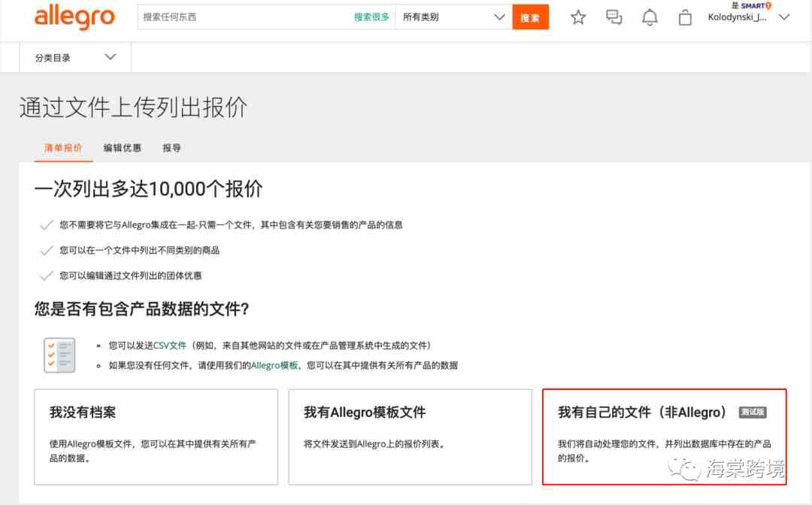The width and height of the screenshot is (812, 505).
Task: Expand the Kolodynski_J account menu chevron
Action: tap(784, 17)
